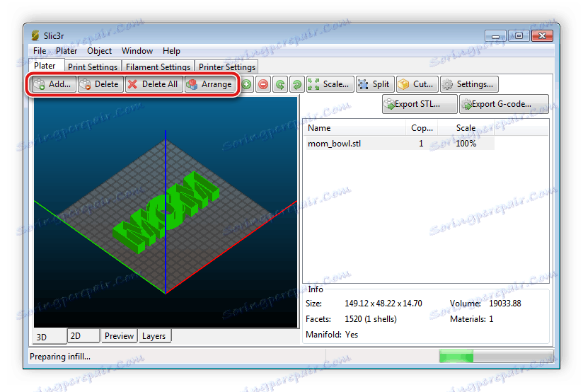This screenshot has width=583, height=392.
Task: Maximize the Slic3r window
Action: (x=519, y=36)
